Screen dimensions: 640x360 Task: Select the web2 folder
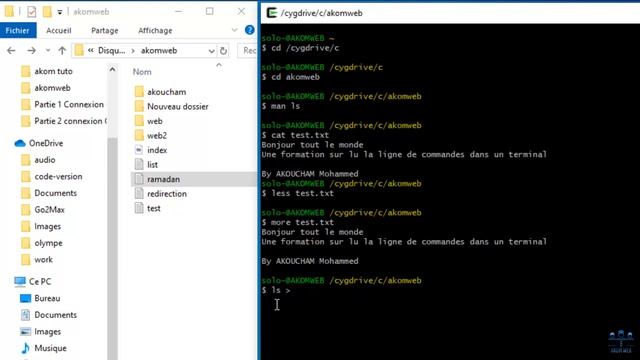[157, 136]
